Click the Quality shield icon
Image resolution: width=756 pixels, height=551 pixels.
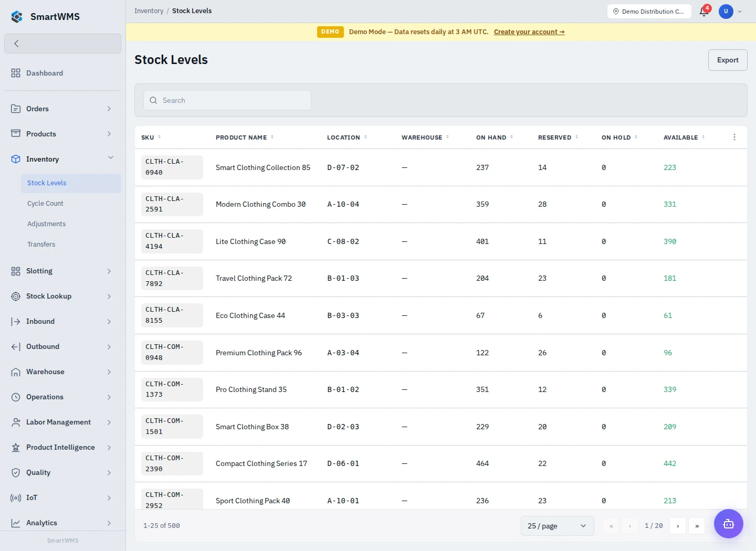(x=16, y=472)
